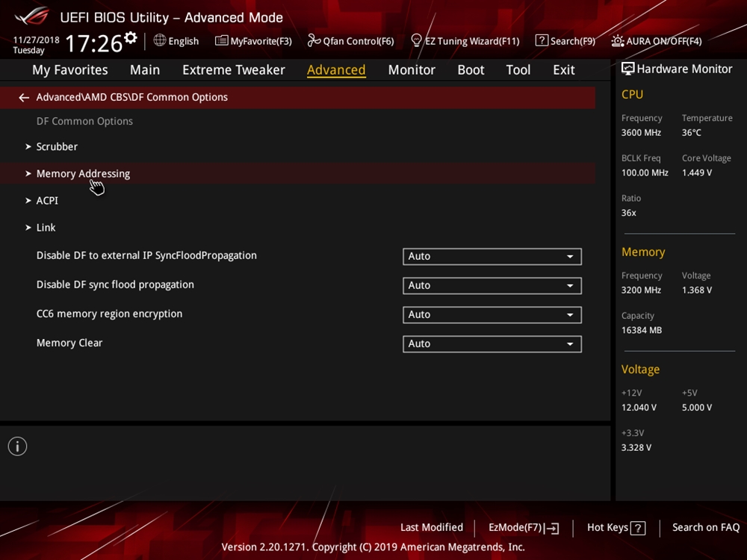Click the ACPI menu label

pos(47,200)
